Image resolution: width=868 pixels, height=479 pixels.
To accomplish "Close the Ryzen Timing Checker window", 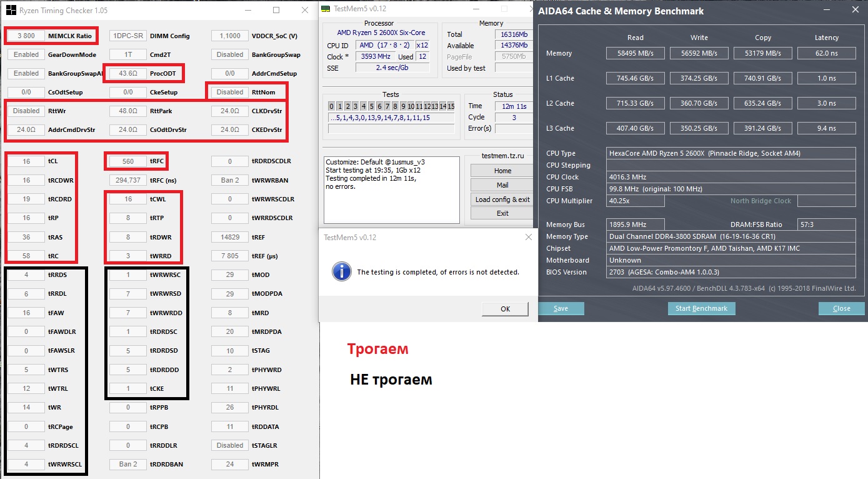I will [x=305, y=10].
